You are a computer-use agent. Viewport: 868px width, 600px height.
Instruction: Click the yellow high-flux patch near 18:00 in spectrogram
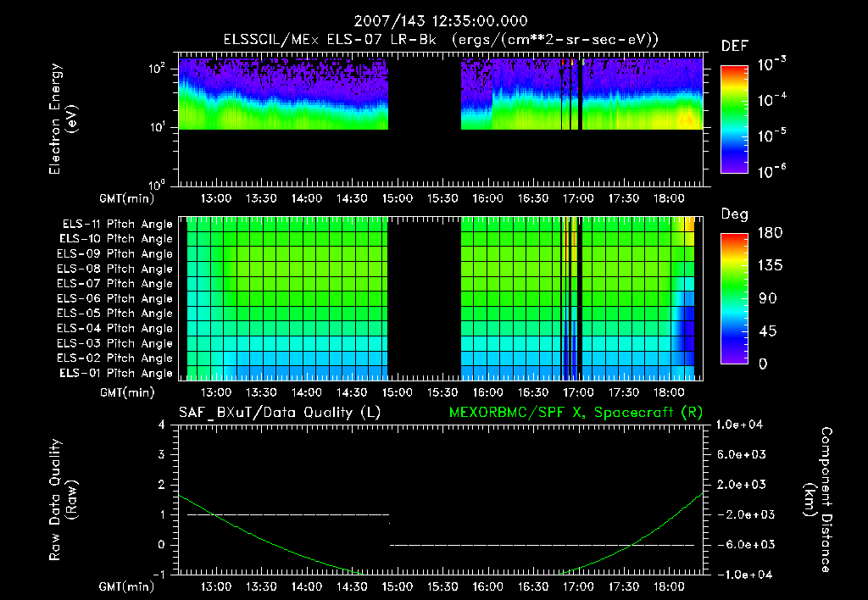(x=688, y=119)
